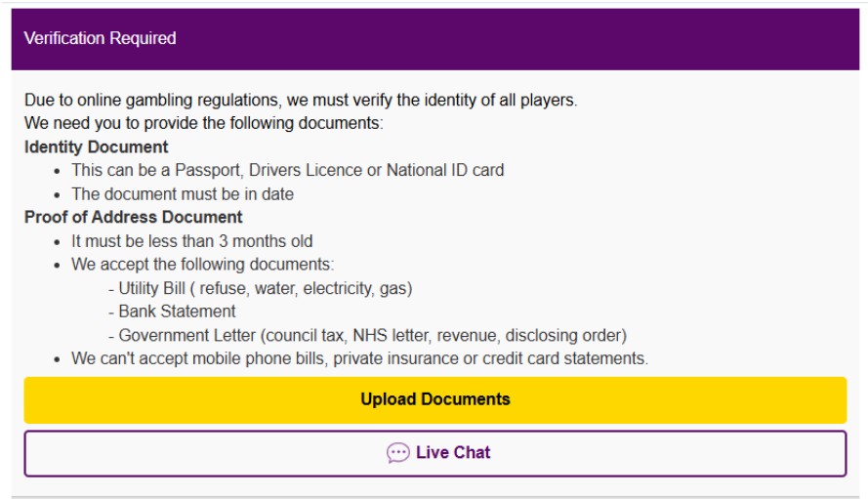
Task: Open the Live Chat button
Action: click(434, 453)
